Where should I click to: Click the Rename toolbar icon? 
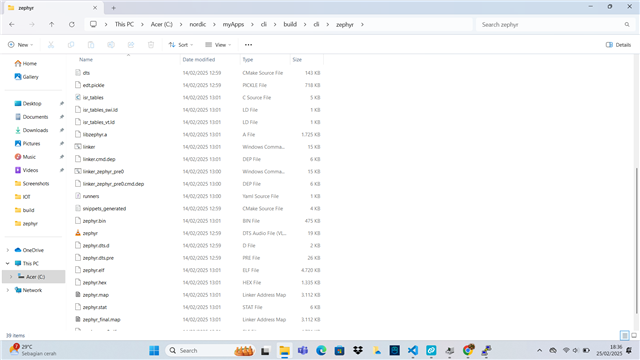pyautogui.click(x=111, y=45)
